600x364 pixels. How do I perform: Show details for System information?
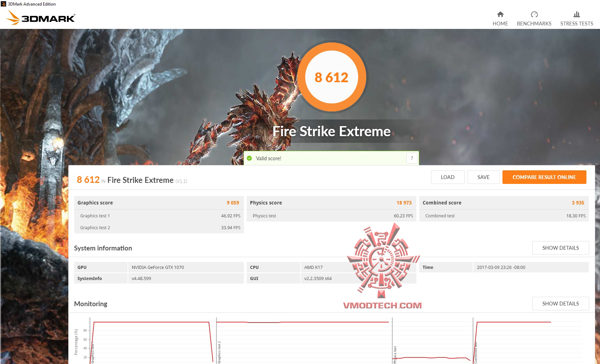[x=561, y=248]
